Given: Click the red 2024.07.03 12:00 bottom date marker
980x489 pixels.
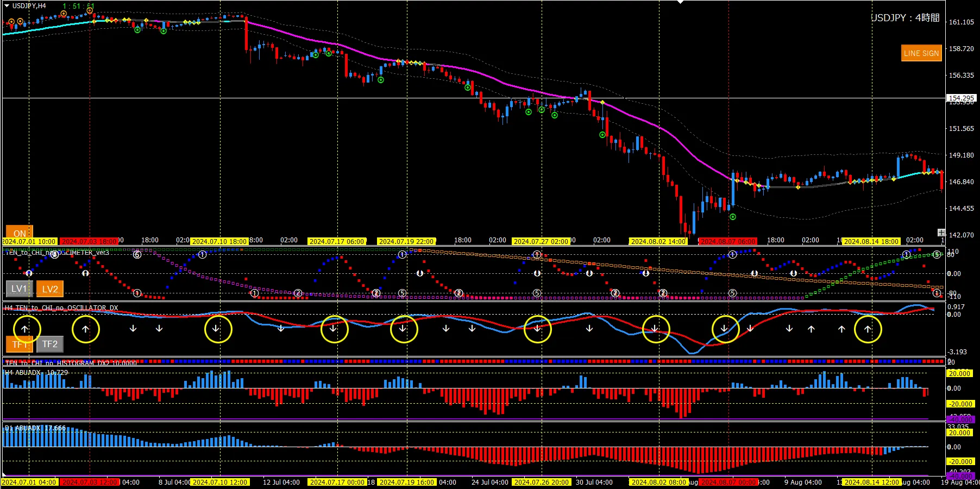Looking at the screenshot, I should 90,482.
